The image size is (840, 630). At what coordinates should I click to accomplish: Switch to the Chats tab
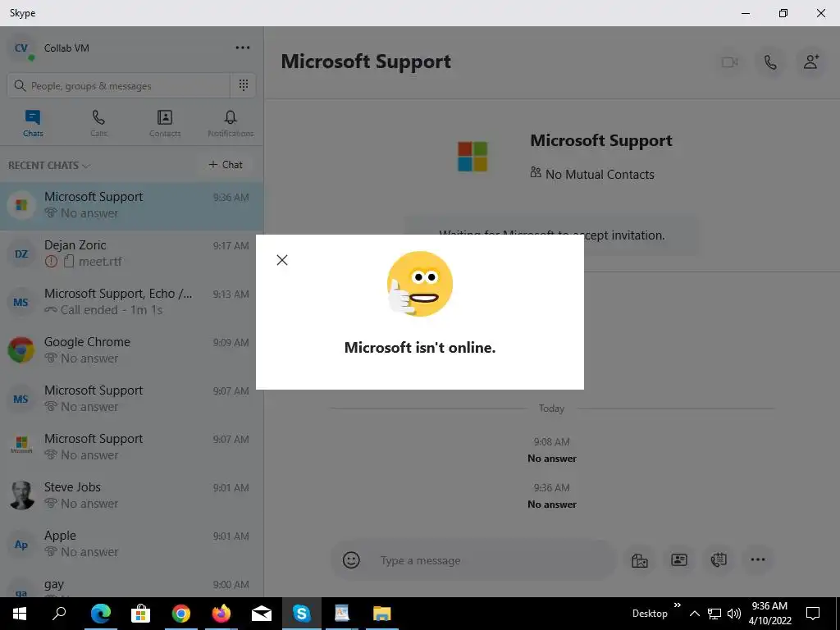click(33, 123)
